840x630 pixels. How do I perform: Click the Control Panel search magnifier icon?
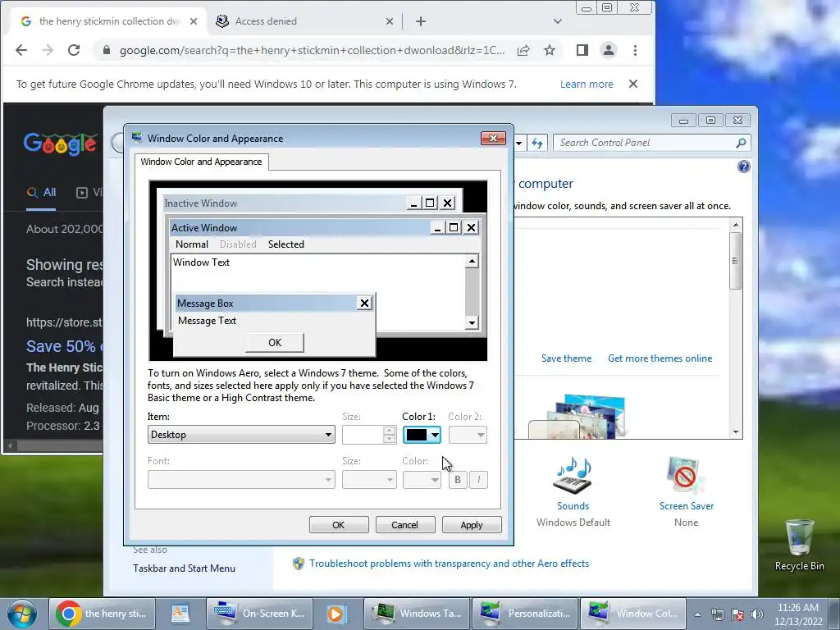pyautogui.click(x=741, y=143)
